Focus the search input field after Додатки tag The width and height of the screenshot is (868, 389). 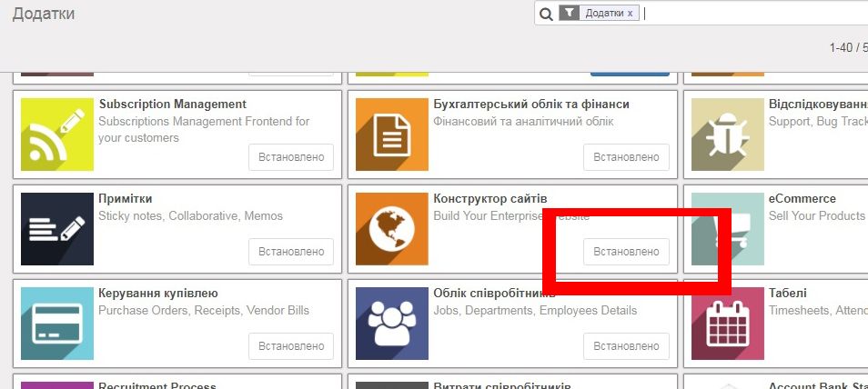[x=755, y=14]
